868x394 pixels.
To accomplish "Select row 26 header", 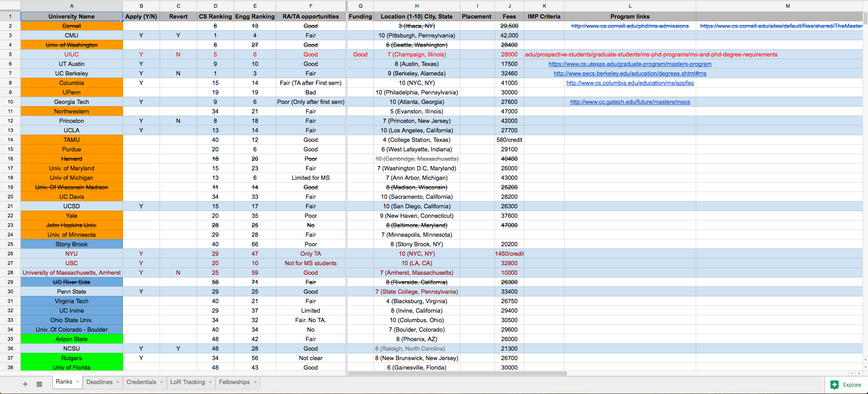I will tap(10, 254).
